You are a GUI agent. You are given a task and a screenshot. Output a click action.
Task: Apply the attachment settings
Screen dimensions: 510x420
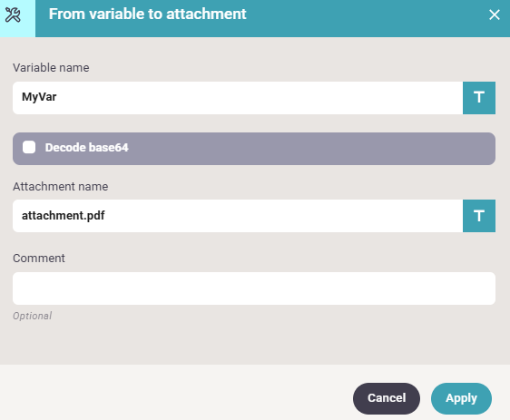coord(461,398)
